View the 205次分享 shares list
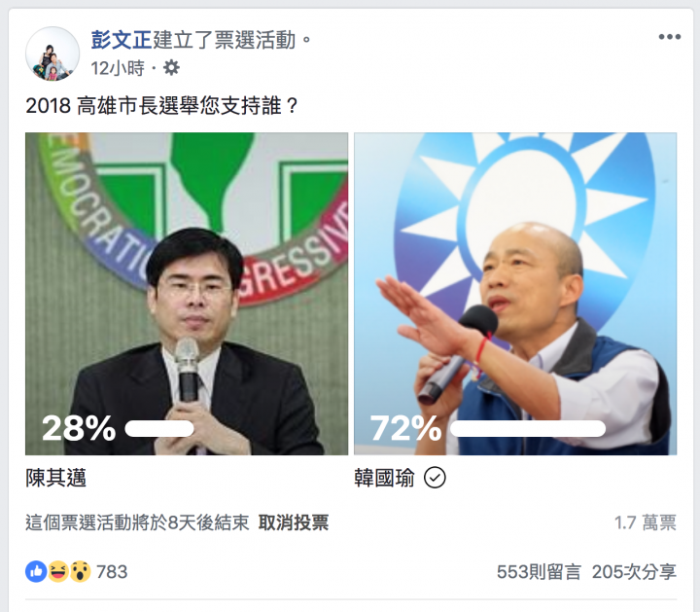 click(x=634, y=572)
